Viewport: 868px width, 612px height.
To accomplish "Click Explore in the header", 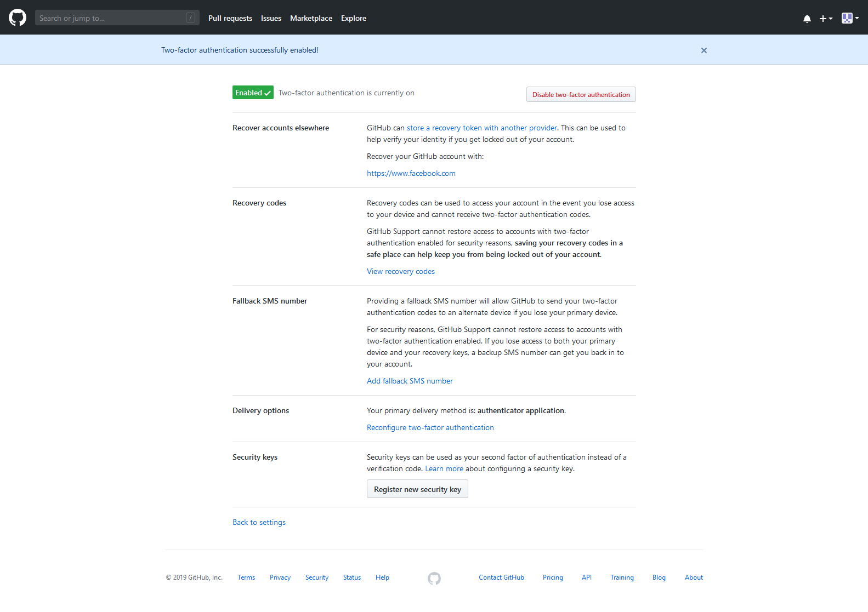I will click(354, 18).
